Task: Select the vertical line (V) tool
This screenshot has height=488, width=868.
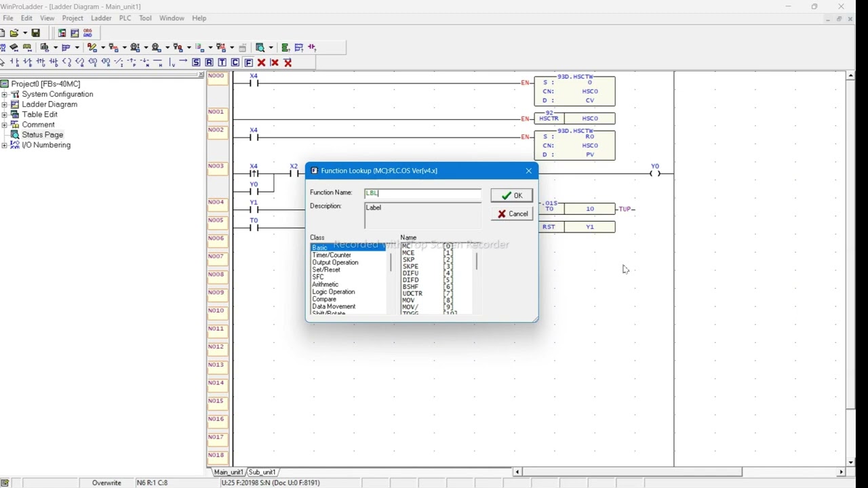Action: pyautogui.click(x=172, y=62)
